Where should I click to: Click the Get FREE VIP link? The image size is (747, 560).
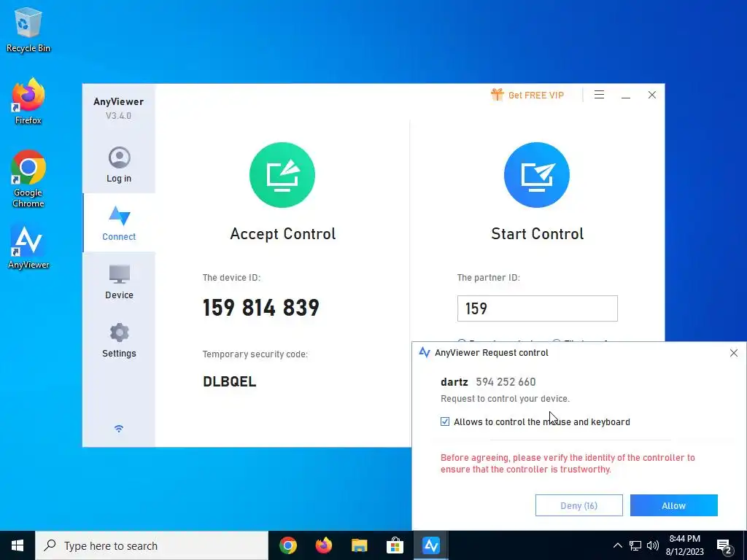click(536, 96)
